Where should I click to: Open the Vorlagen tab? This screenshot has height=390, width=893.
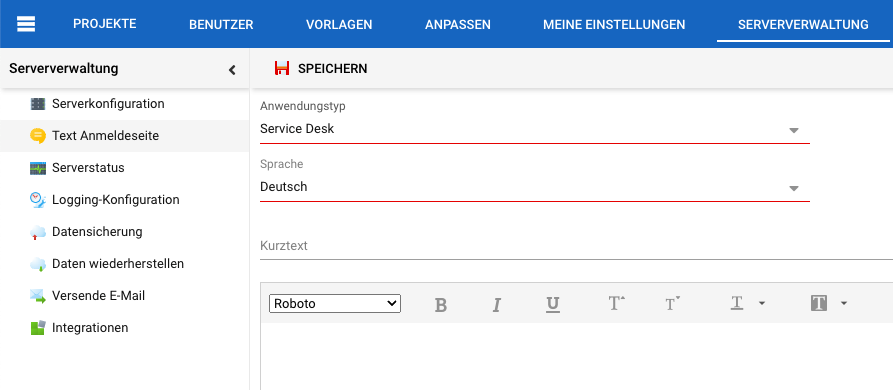(x=339, y=24)
